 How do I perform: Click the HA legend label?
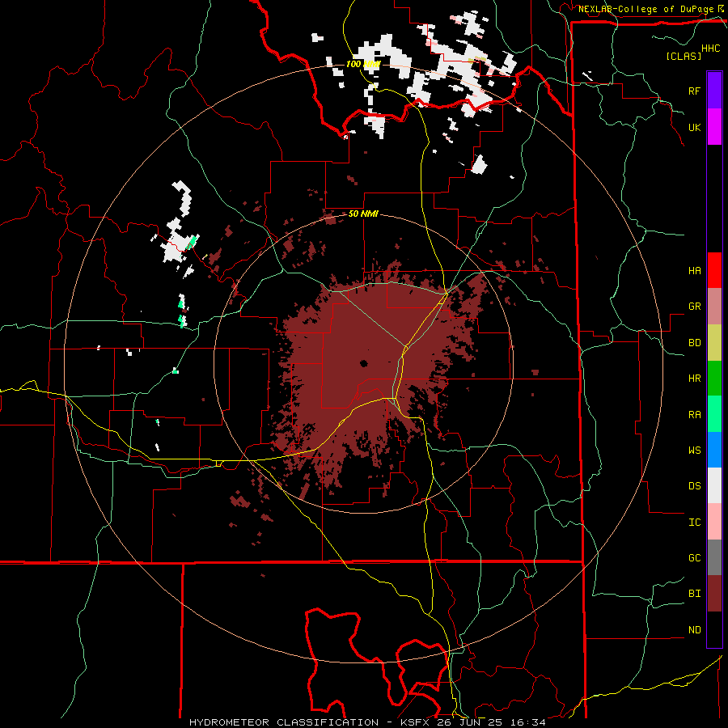point(694,271)
